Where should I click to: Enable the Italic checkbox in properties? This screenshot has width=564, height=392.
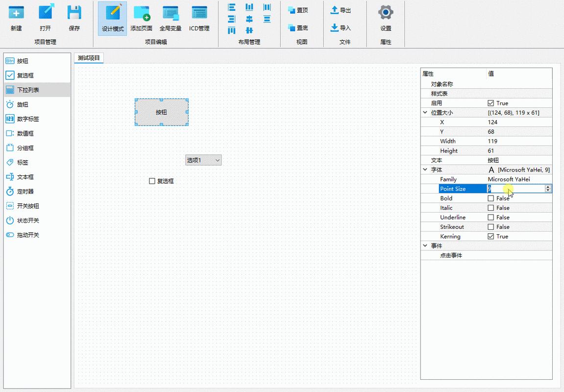tap(491, 208)
